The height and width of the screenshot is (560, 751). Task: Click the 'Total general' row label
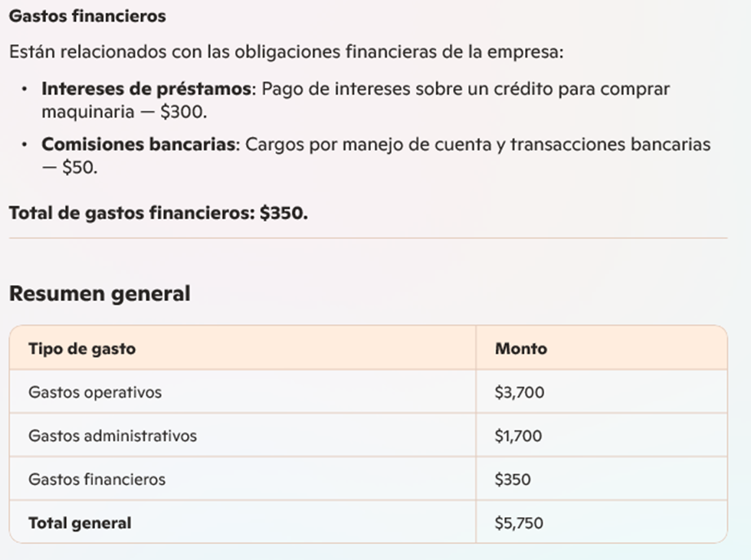(80, 523)
